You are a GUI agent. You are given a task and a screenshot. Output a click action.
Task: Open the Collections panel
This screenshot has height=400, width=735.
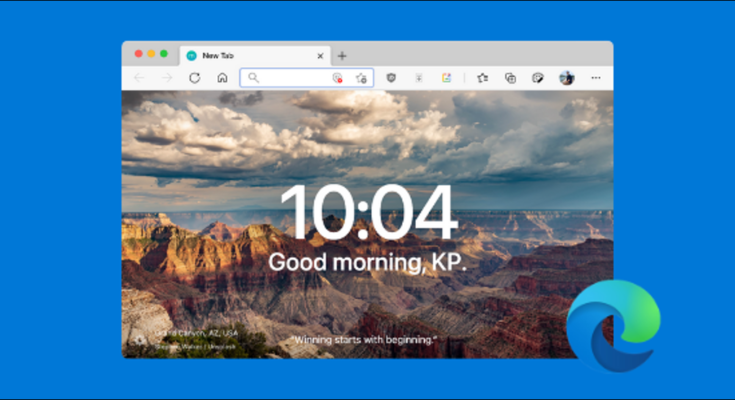[511, 77]
